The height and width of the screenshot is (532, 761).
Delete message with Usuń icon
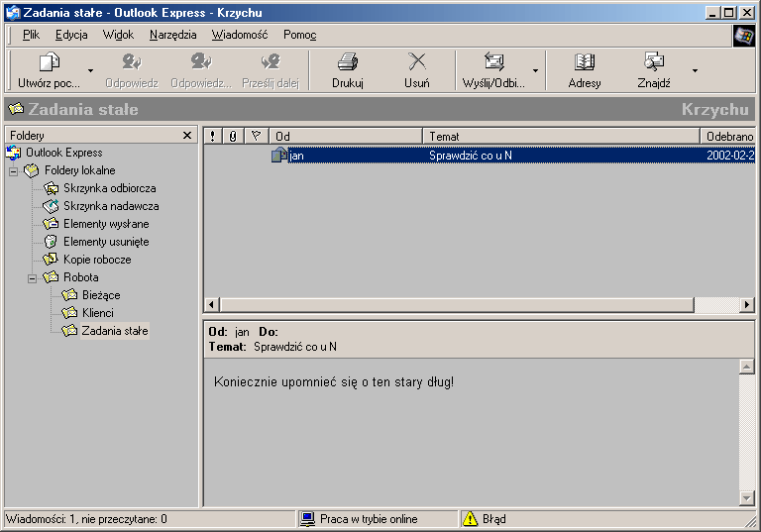[x=417, y=62]
